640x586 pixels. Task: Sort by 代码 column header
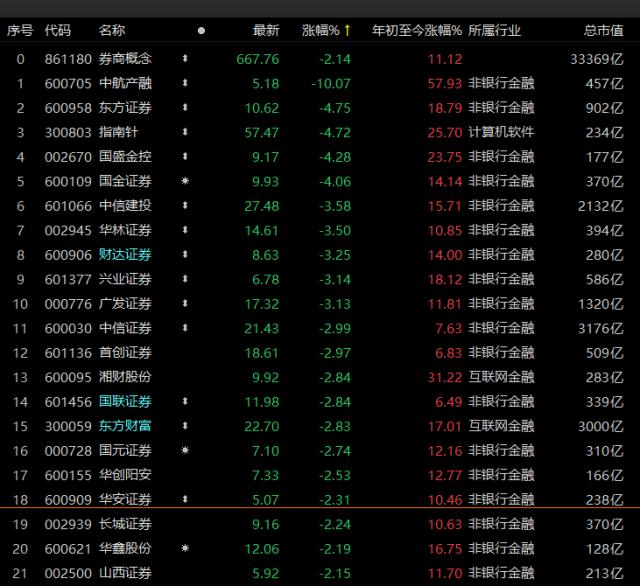pos(58,30)
